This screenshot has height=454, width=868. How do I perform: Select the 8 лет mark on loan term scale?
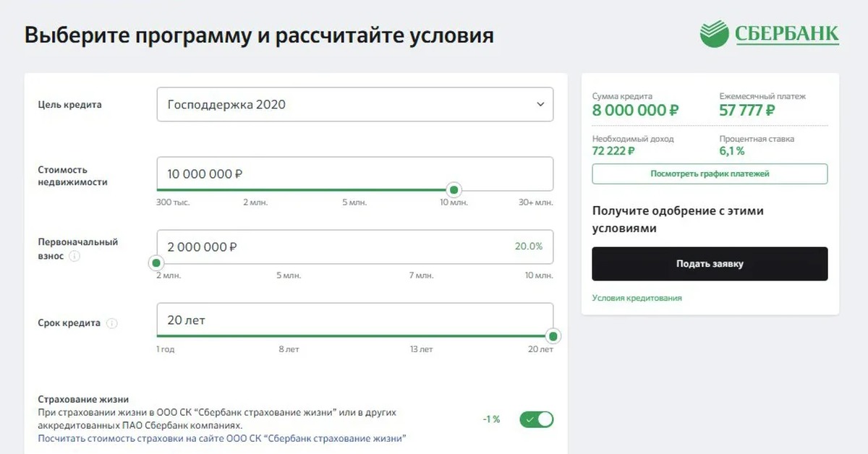pyautogui.click(x=289, y=349)
